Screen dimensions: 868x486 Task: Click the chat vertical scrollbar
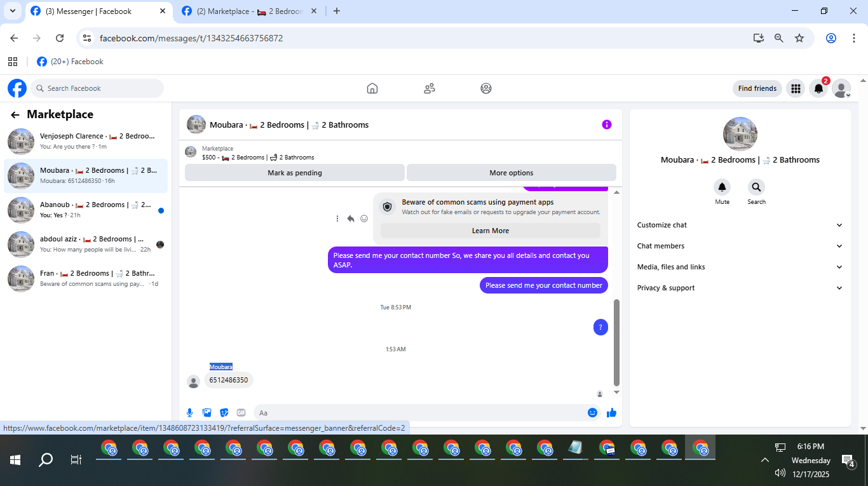616,342
